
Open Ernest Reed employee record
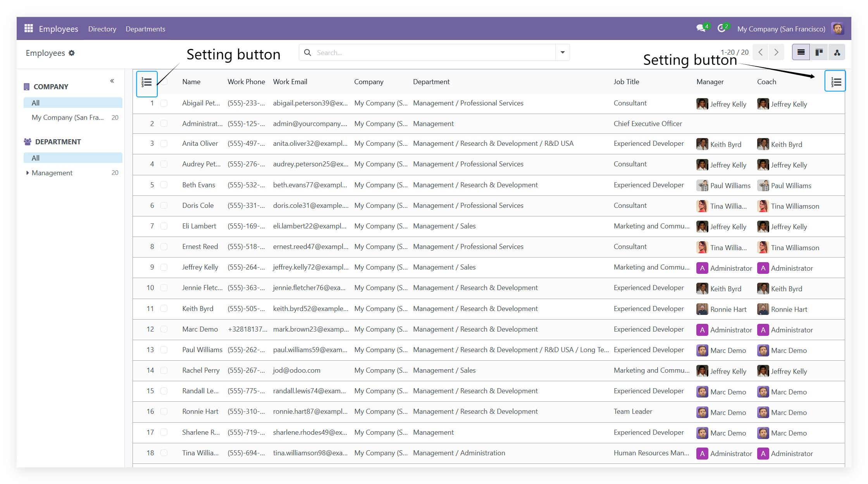[200, 247]
